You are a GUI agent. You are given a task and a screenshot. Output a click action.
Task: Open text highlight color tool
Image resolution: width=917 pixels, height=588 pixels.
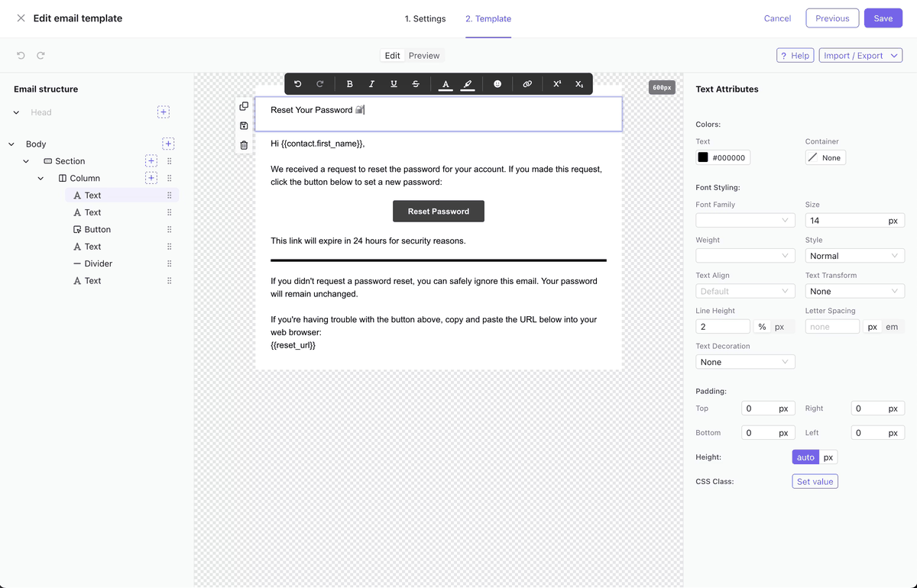click(468, 84)
